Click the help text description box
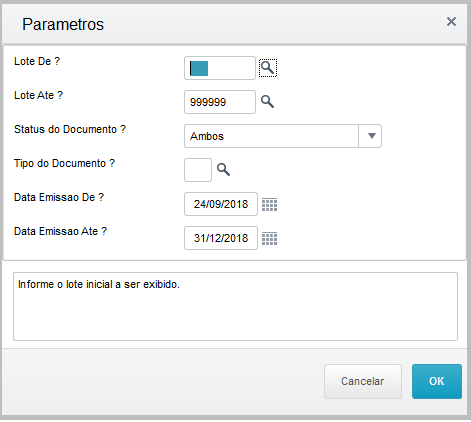The height and width of the screenshot is (422, 471). coord(235,306)
